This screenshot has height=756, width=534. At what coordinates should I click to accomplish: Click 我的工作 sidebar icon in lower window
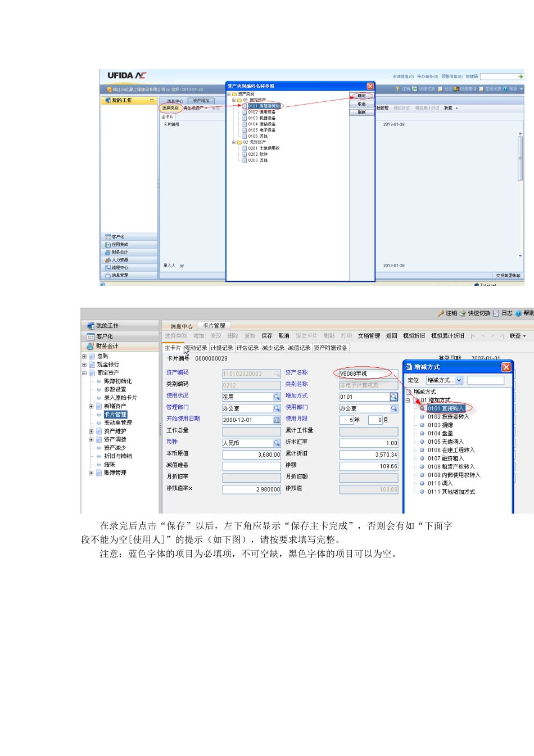tap(91, 326)
